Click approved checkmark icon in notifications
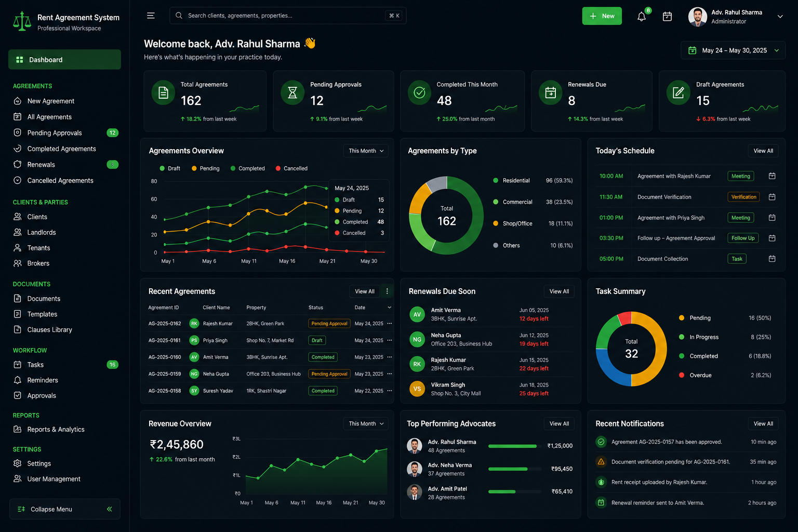The width and height of the screenshot is (798, 532). pyautogui.click(x=601, y=442)
